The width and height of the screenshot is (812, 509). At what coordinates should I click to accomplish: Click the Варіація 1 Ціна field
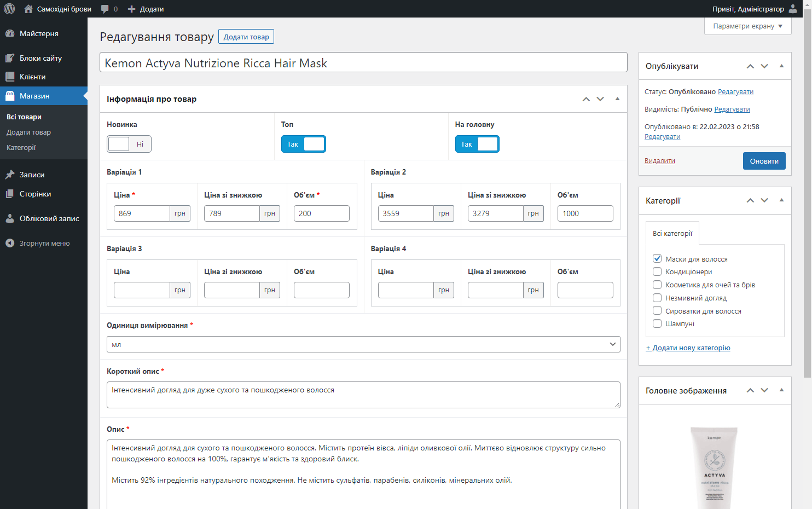click(142, 213)
